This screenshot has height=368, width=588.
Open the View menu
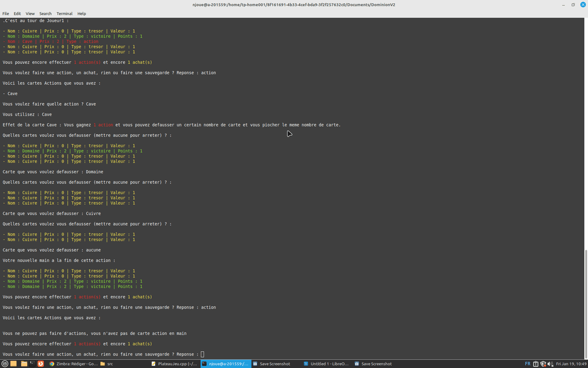pos(30,14)
